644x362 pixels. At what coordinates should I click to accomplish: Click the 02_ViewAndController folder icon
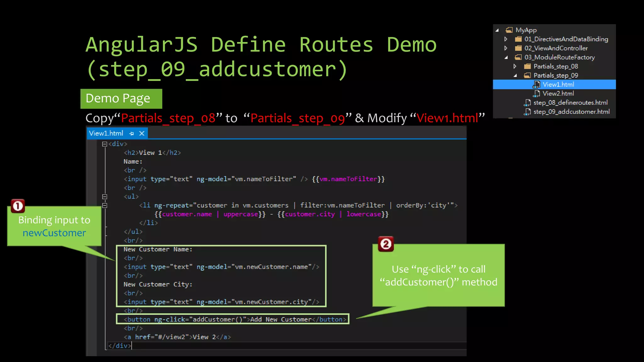518,48
